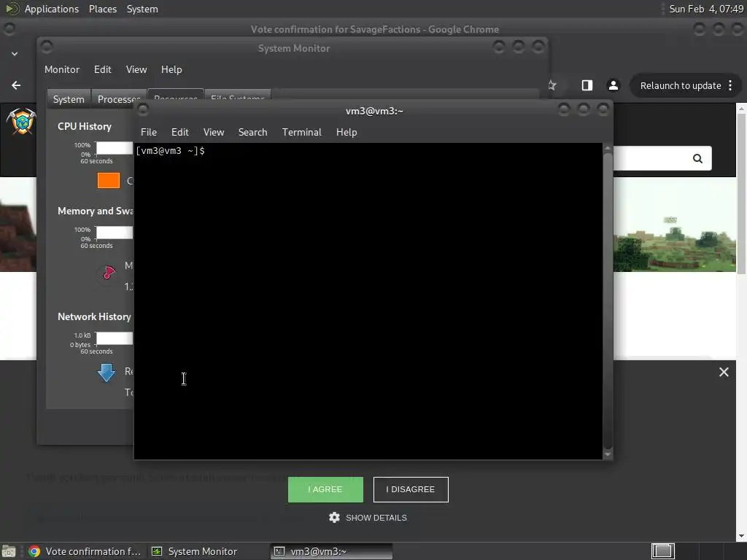Image resolution: width=747 pixels, height=560 pixels.
Task: Click Chrome back arrow
Action: pyautogui.click(x=16, y=85)
